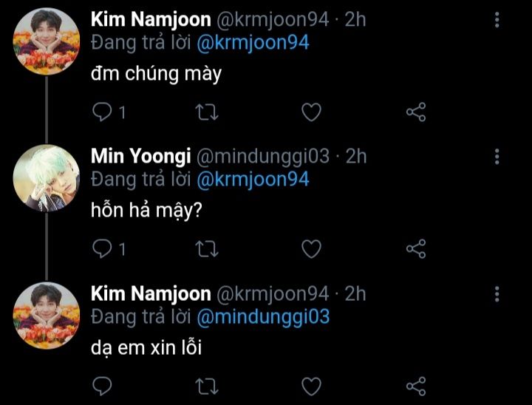Open more options menu on Min Yoongi's tweet
The width and height of the screenshot is (532, 405).
click(x=497, y=157)
